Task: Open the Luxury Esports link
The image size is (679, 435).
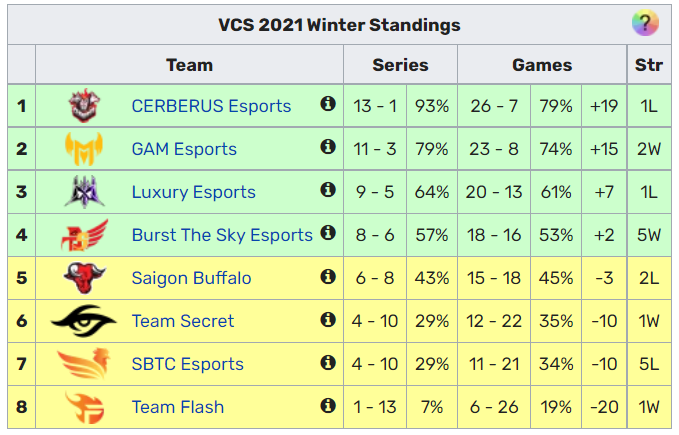Action: tap(194, 192)
